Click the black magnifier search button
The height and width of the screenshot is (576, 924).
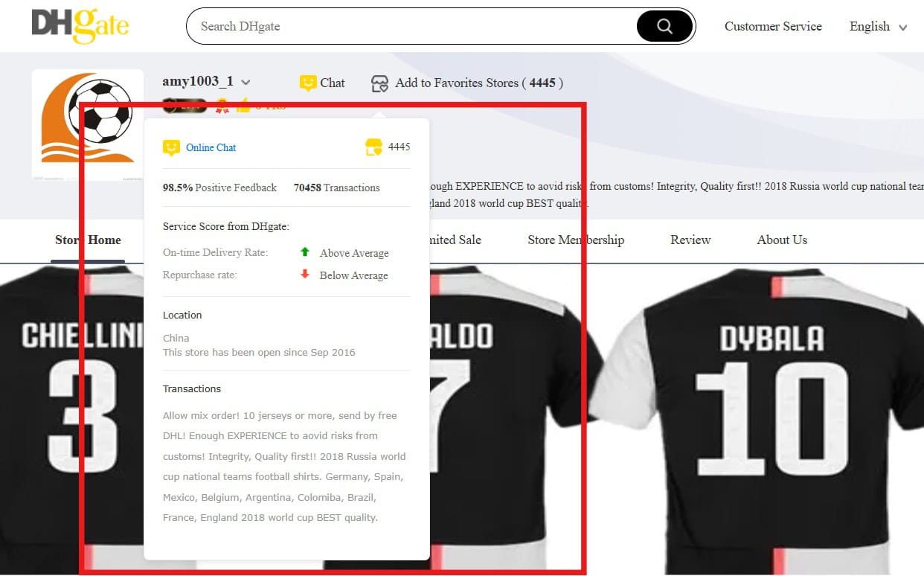[664, 27]
